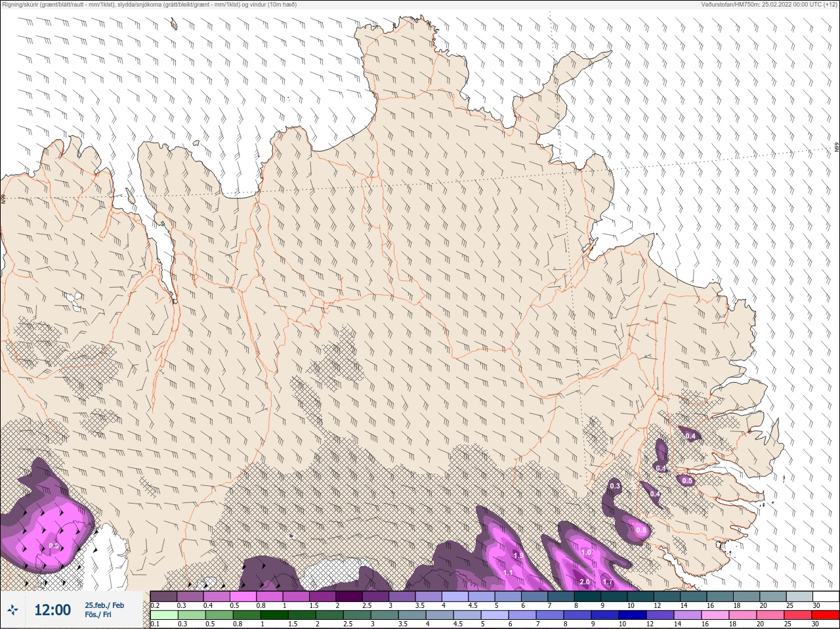
Task: Pick the darkest green 1–1.5 rain legend swatch
Action: [x=274, y=615]
